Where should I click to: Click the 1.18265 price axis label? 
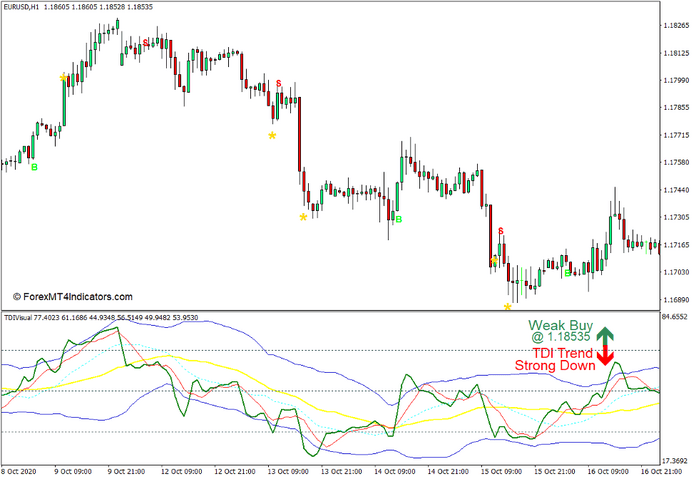pyautogui.click(x=676, y=26)
